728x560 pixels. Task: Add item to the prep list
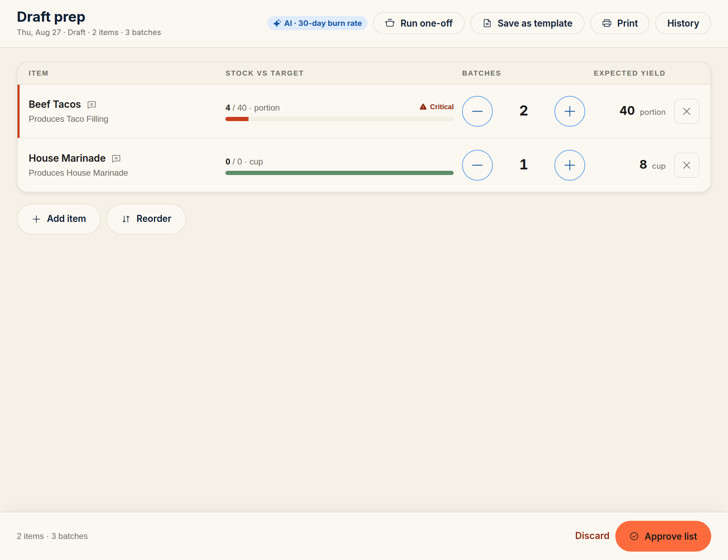tap(59, 219)
